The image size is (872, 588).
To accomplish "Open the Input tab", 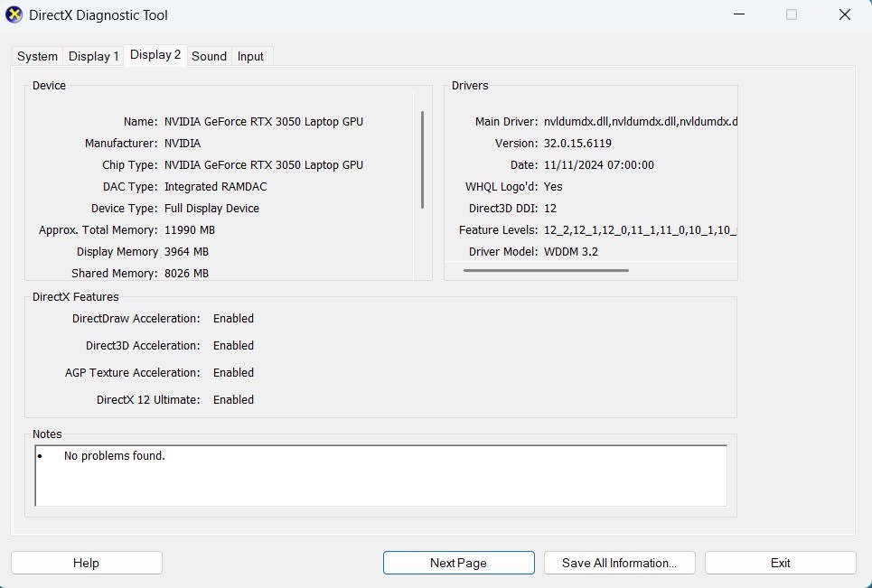I will click(x=250, y=56).
